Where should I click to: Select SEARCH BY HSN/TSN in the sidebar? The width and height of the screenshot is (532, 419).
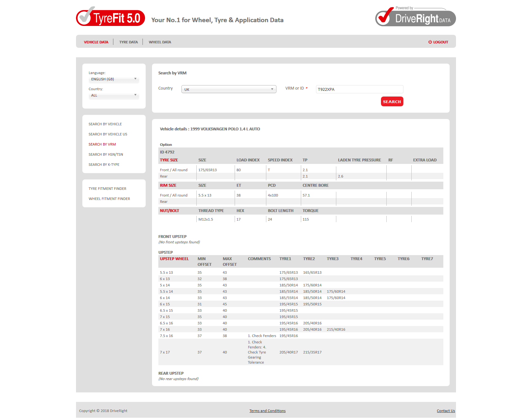[x=106, y=154]
